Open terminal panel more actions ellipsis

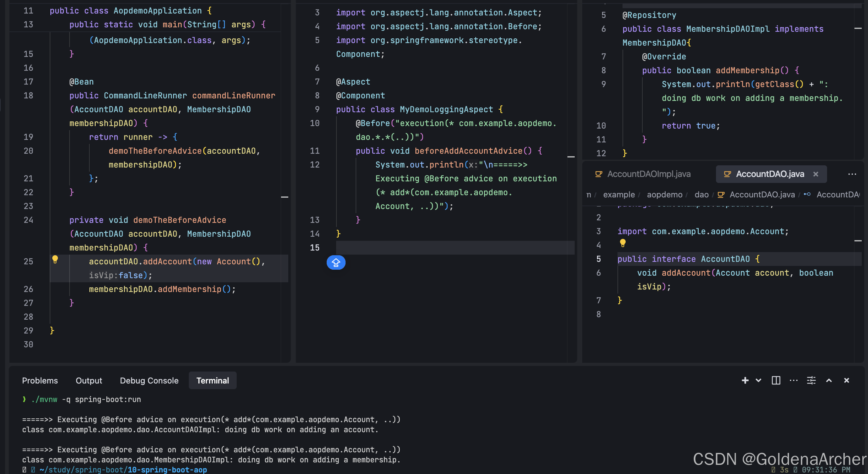point(793,380)
